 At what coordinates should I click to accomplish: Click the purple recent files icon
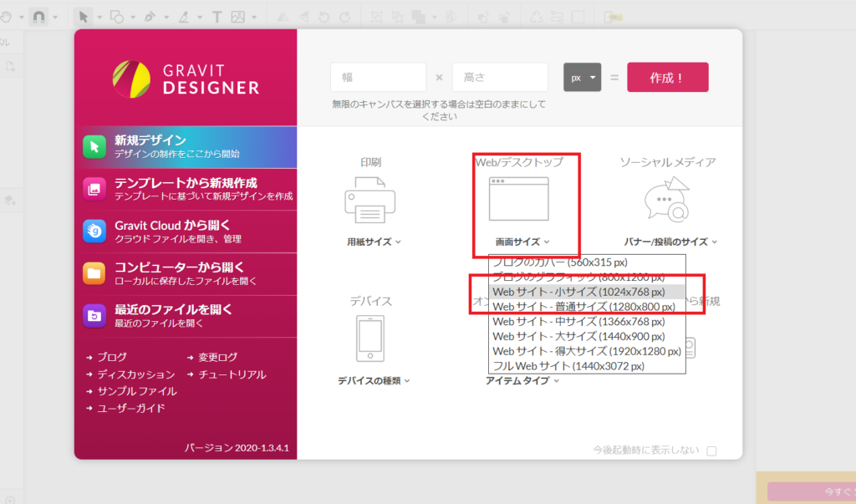pyautogui.click(x=94, y=316)
